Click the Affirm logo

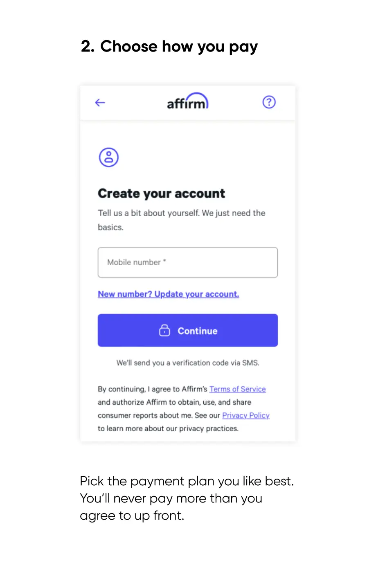pos(187,101)
